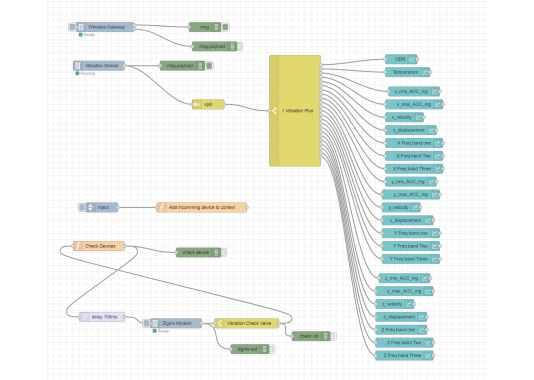The width and height of the screenshot is (534, 380).
Task: Click the function icon on Check Devices node
Action: tap(78, 246)
